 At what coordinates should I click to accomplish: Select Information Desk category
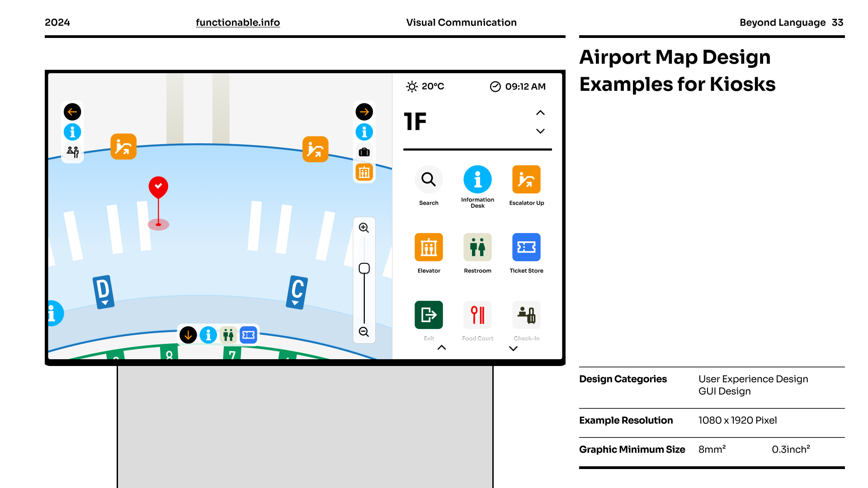pyautogui.click(x=477, y=179)
